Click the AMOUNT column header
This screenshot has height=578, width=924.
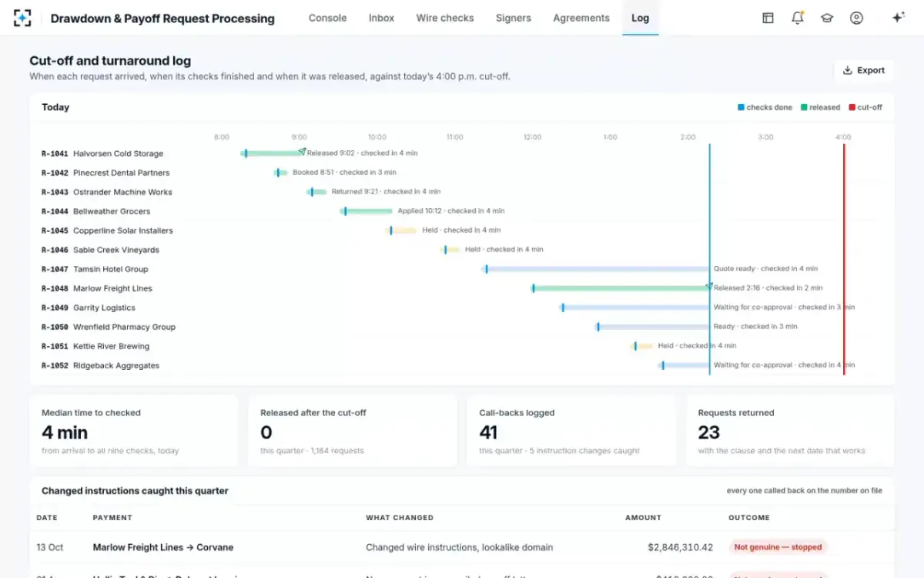point(643,518)
